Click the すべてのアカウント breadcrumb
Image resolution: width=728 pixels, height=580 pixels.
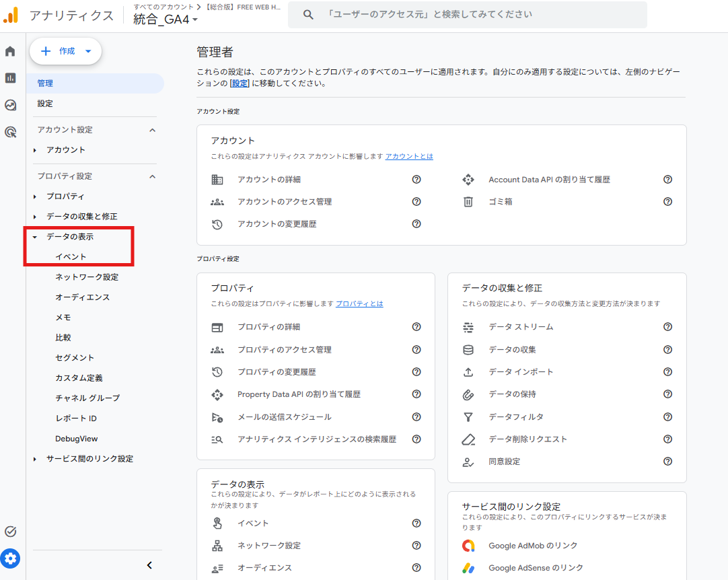coord(163,7)
